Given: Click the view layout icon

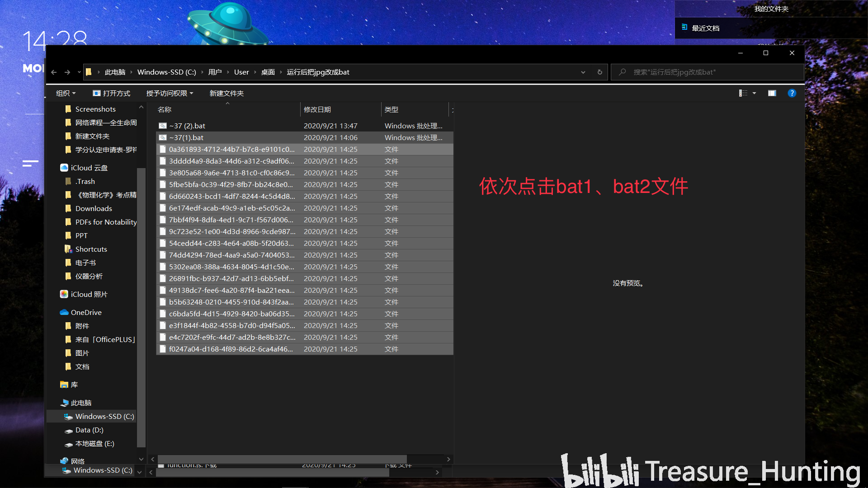Looking at the screenshot, I should click(743, 93).
